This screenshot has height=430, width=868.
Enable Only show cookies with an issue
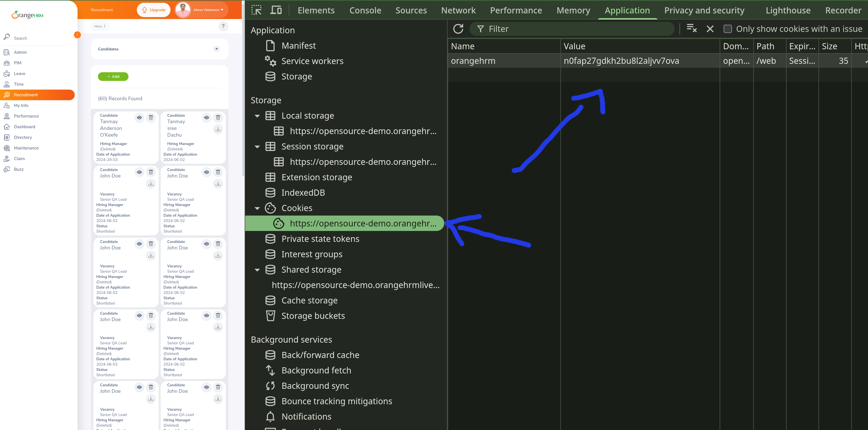tap(727, 29)
